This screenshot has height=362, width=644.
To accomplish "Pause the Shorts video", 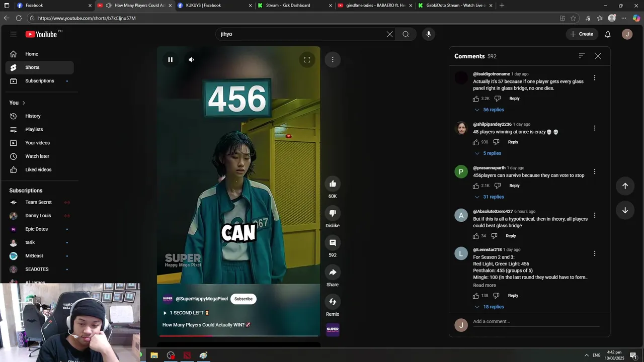I will point(171,60).
